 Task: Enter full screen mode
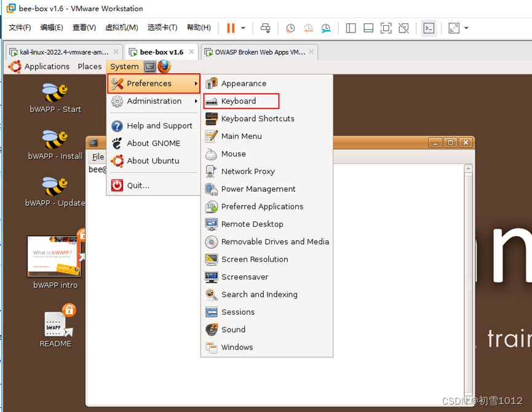[x=386, y=28]
